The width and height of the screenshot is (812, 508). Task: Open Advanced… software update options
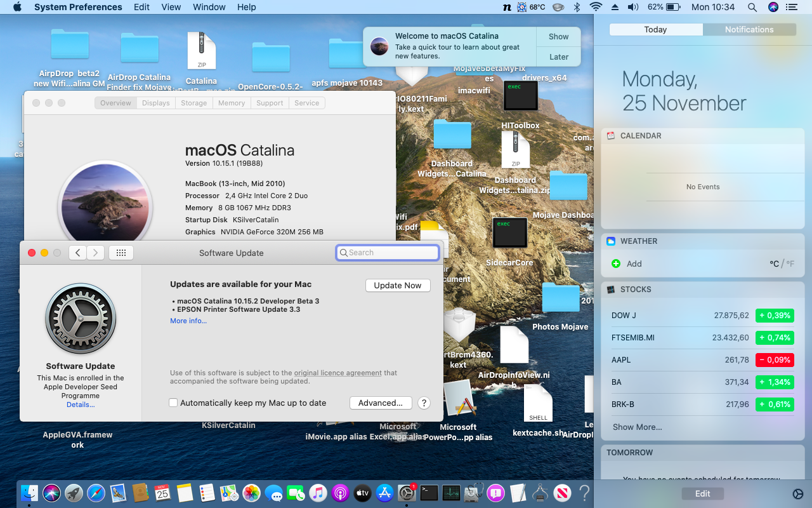coord(381,403)
